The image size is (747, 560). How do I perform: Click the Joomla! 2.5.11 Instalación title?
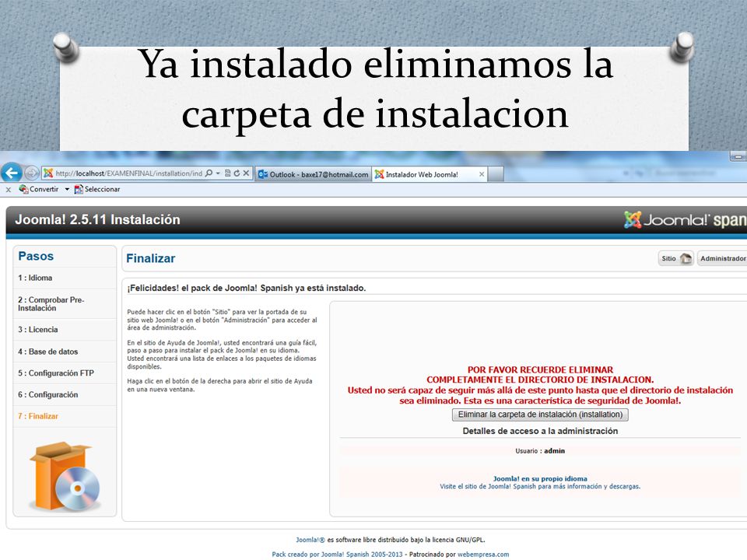pos(98,219)
